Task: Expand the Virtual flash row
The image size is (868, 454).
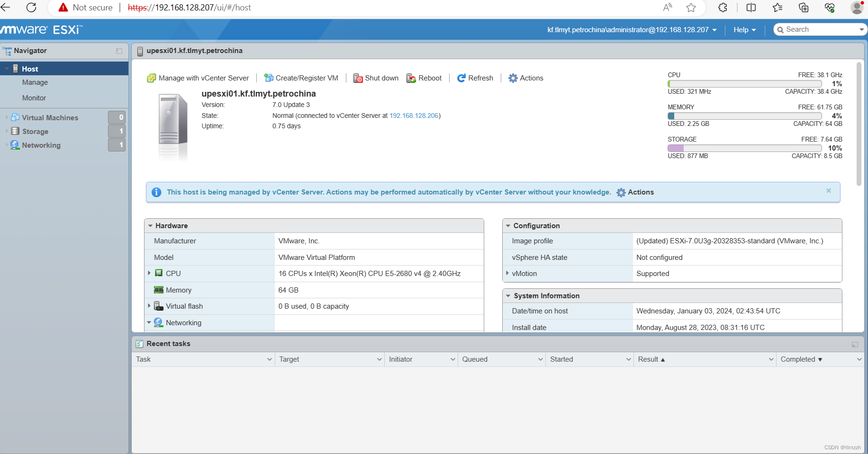Action: (149, 306)
